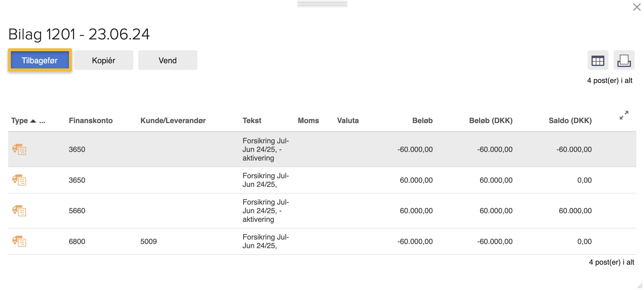Click the Saldo (DKK) column header
644x290 pixels.
point(570,121)
